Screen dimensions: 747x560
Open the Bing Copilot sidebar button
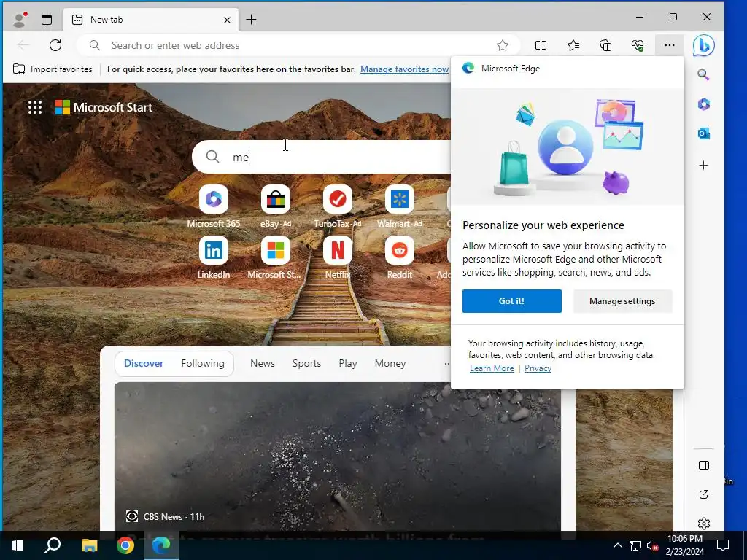pos(704,46)
